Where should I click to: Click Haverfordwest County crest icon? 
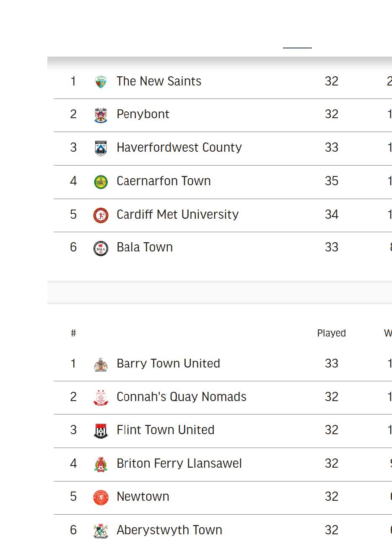[x=101, y=148]
